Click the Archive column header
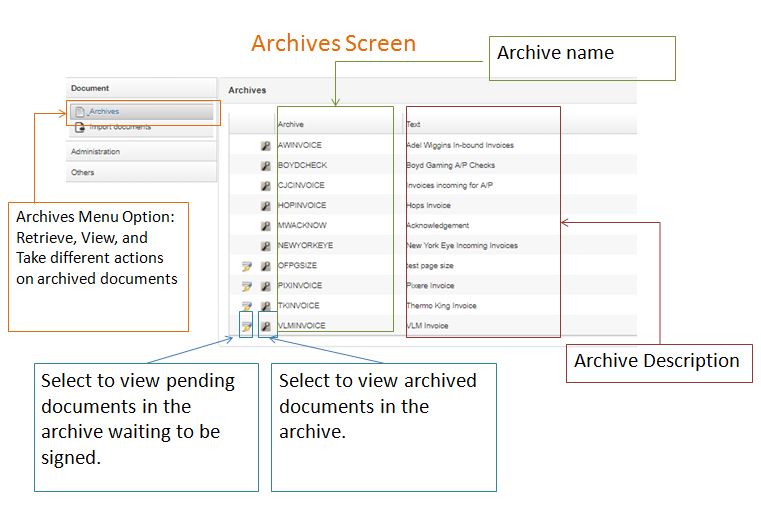761x527 pixels. (x=291, y=124)
